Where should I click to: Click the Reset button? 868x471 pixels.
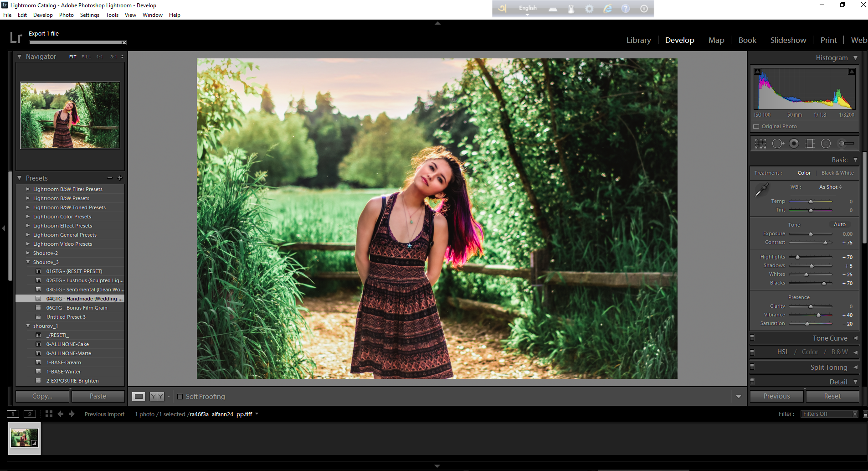(832, 396)
